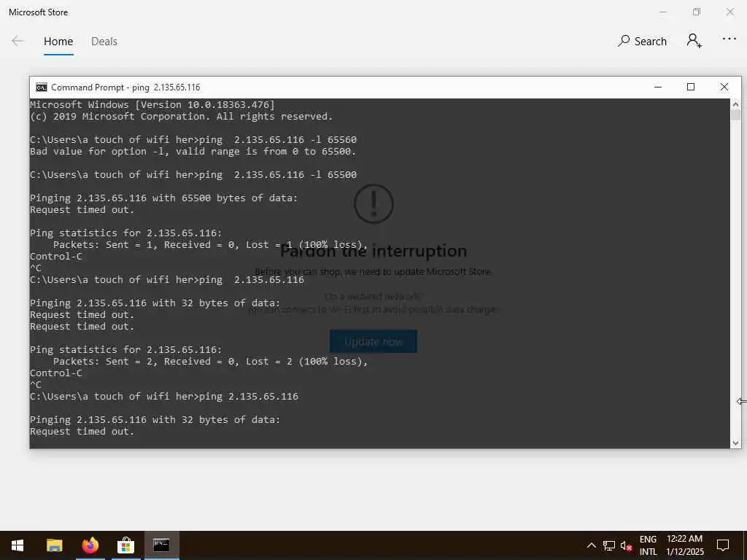Click the 'Microsoft Windows [Version 10.0.18363.476]' line
Viewport: 747px width, 560px height.
coord(152,105)
